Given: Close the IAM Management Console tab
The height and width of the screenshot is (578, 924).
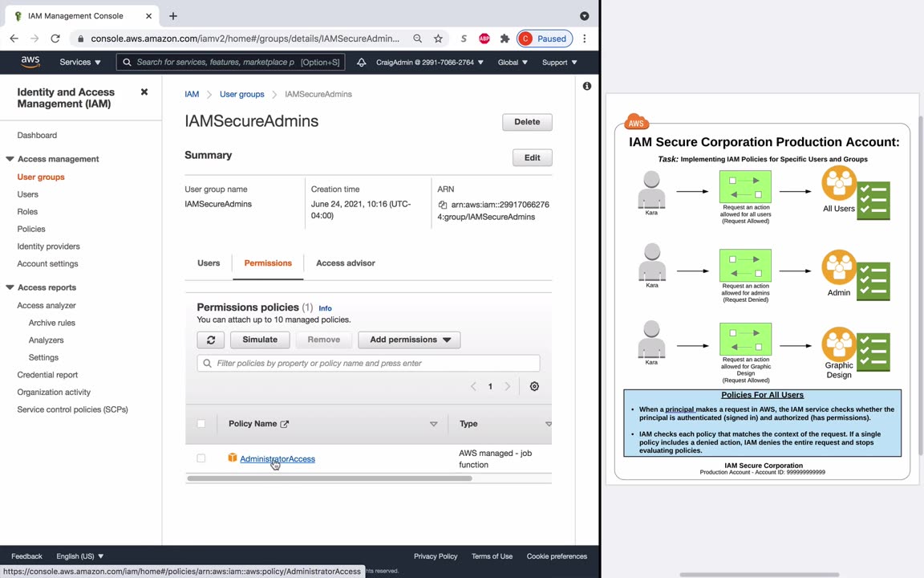Looking at the screenshot, I should [148, 16].
